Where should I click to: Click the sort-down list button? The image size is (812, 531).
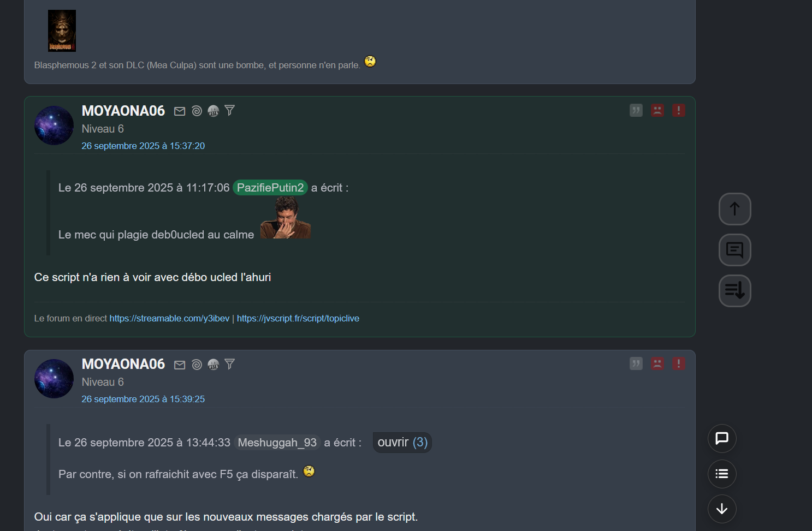(x=735, y=291)
